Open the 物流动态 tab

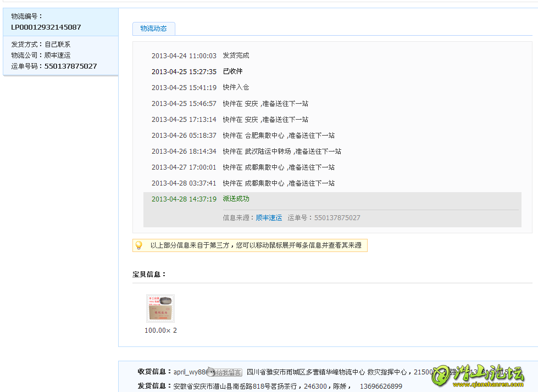[153, 29]
